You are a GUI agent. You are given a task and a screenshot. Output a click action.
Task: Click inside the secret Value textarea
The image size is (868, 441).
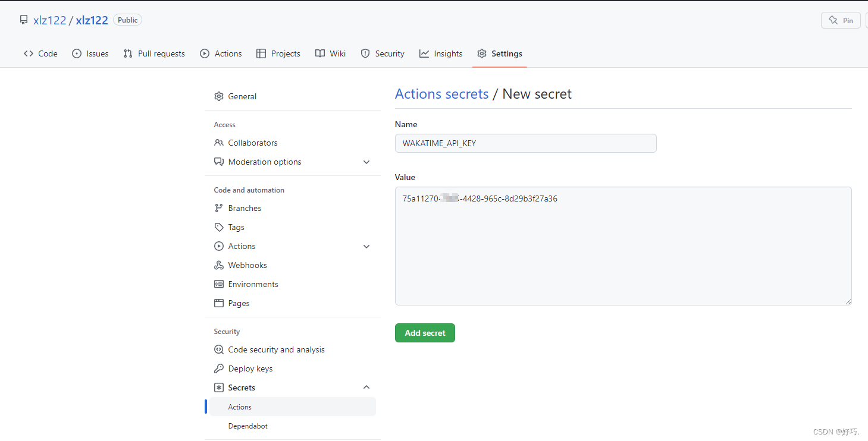click(x=623, y=246)
